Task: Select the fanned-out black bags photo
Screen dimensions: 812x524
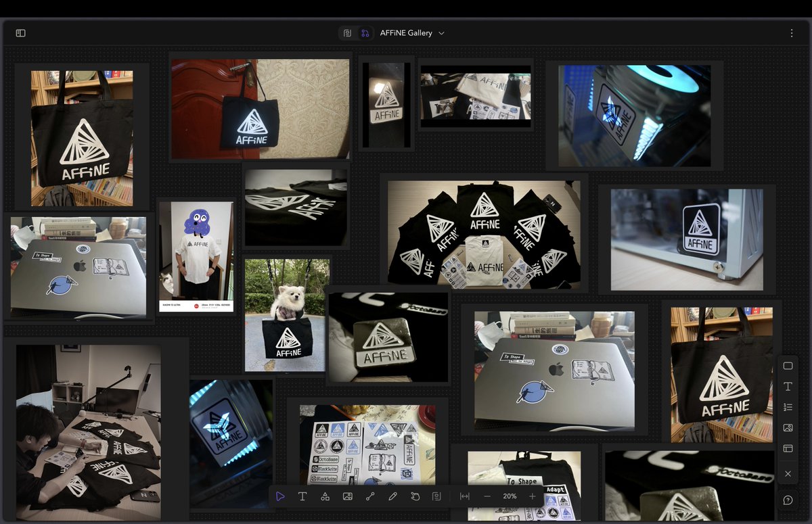Action: (484, 235)
